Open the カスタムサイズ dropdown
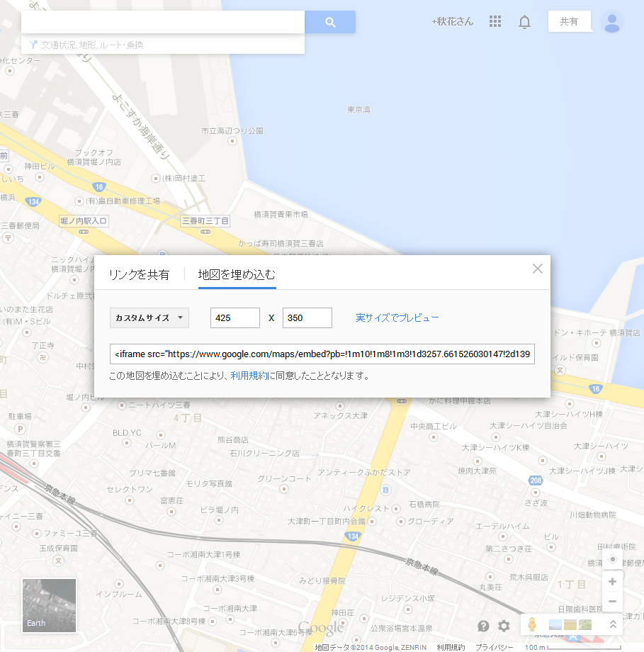Screen dimensions: 644x652 149,318
